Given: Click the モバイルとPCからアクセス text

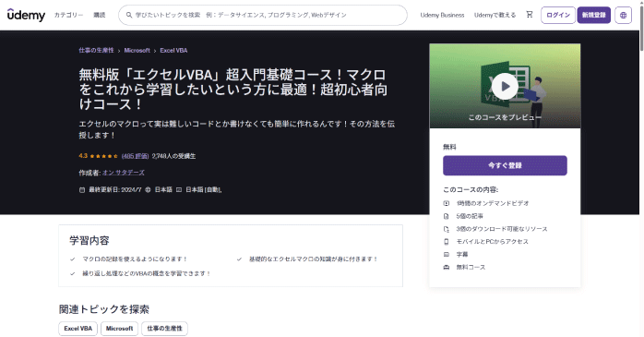Looking at the screenshot, I should [x=493, y=242].
